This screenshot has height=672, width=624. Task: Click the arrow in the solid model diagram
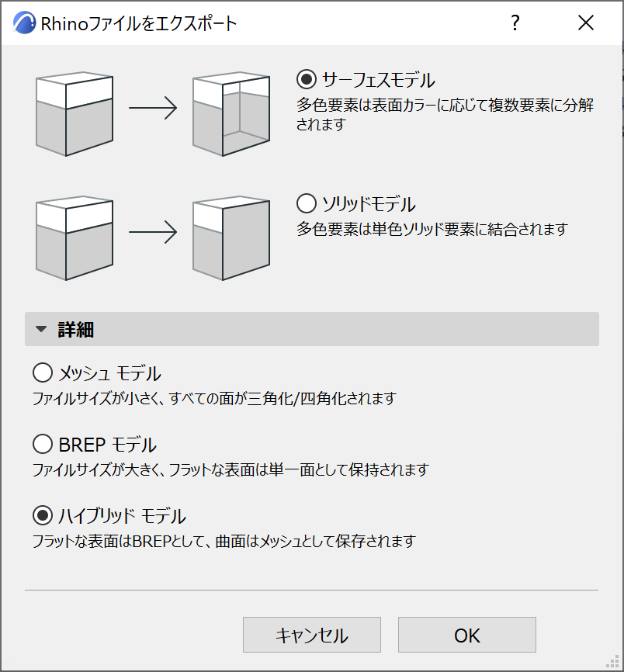click(153, 233)
